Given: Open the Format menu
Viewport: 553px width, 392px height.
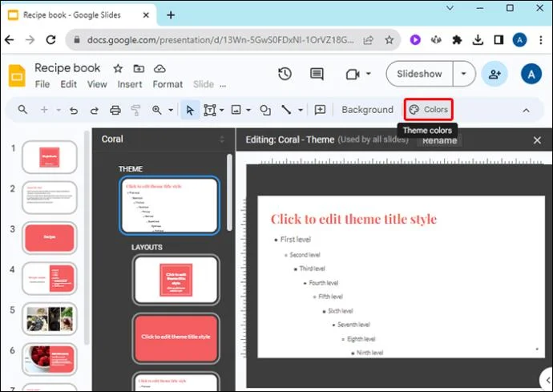Looking at the screenshot, I should (168, 84).
